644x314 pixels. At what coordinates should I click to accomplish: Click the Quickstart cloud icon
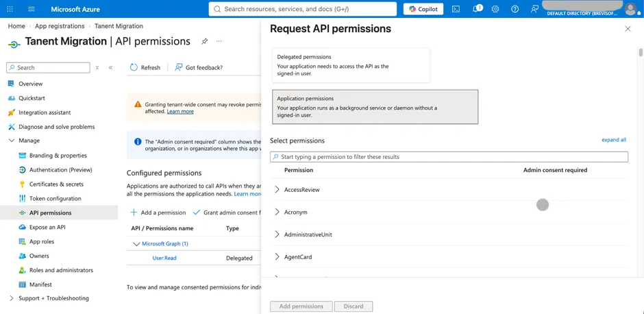pyautogui.click(x=11, y=98)
